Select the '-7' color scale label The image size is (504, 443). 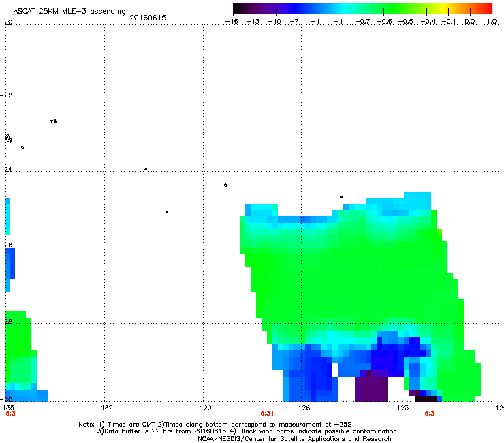pyautogui.click(x=296, y=22)
